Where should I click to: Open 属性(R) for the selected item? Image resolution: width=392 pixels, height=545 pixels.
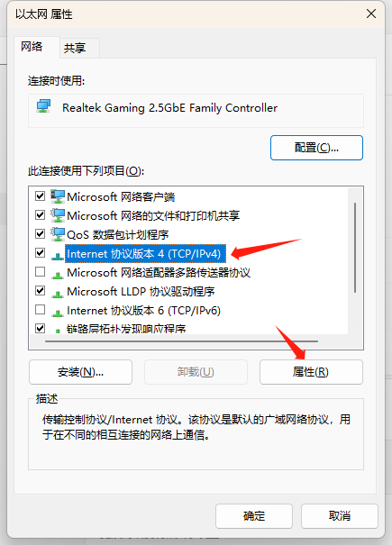311,372
